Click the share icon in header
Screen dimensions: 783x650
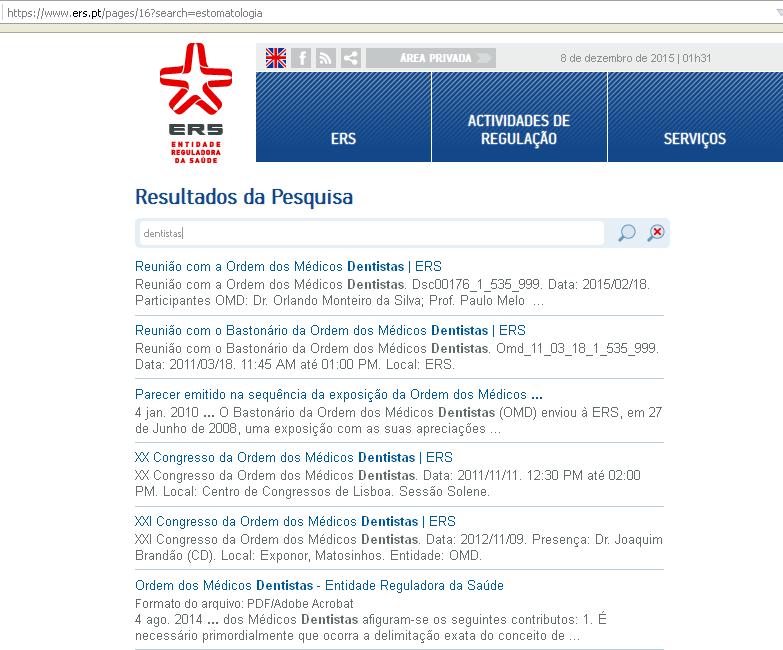[x=351, y=58]
